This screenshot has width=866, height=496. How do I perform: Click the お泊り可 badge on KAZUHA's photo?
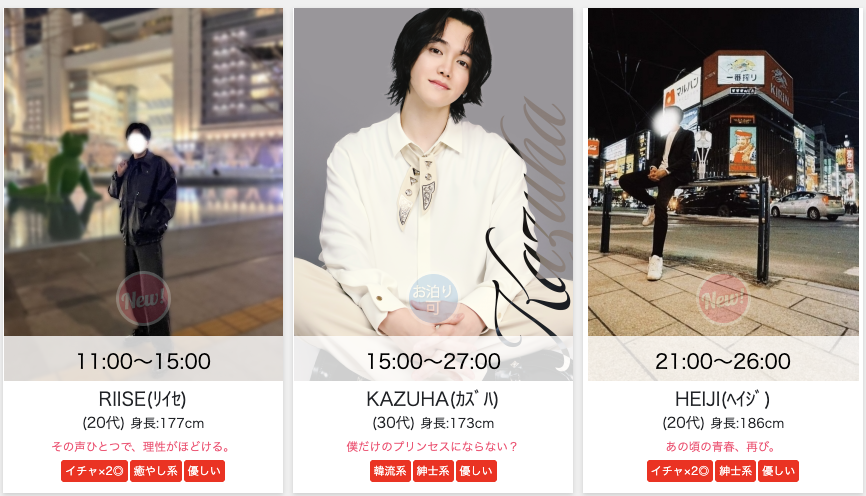pos(433,298)
